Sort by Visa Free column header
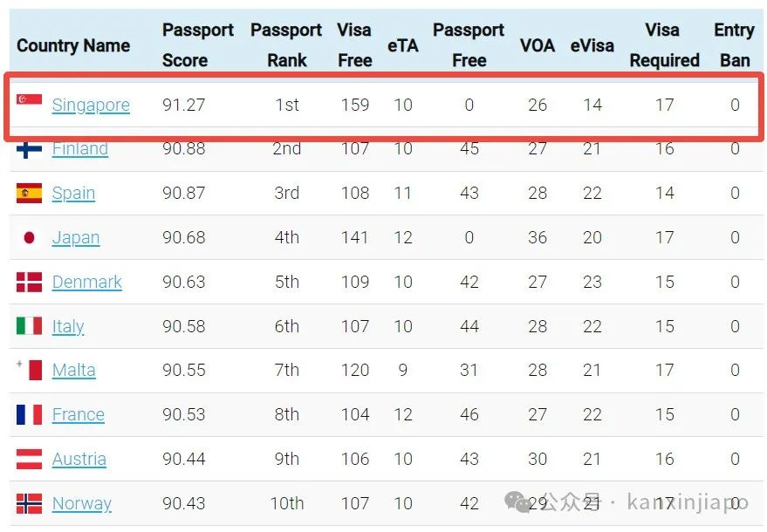Screen dimensions: 767x532 (x=354, y=45)
